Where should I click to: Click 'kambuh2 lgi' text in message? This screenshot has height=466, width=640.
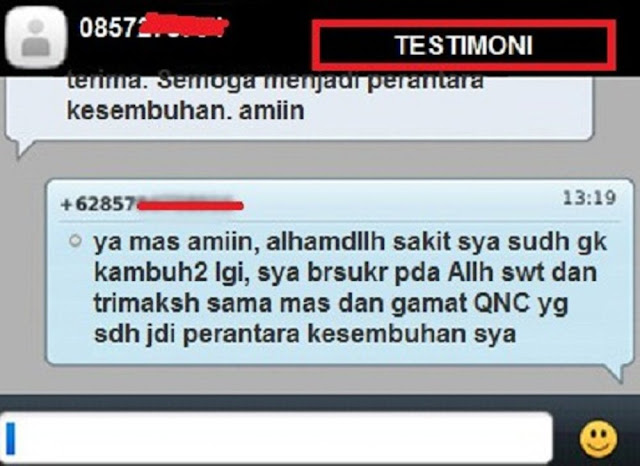[171, 273]
